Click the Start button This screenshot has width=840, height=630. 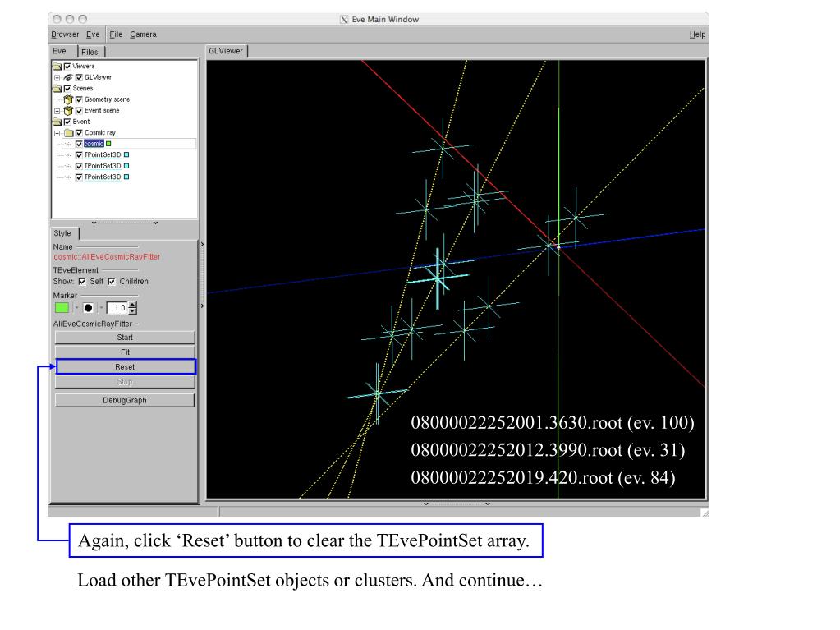point(125,338)
